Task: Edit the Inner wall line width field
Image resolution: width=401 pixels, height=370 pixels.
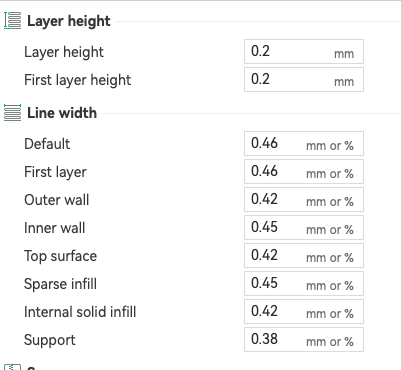Action: pyautogui.click(x=304, y=228)
